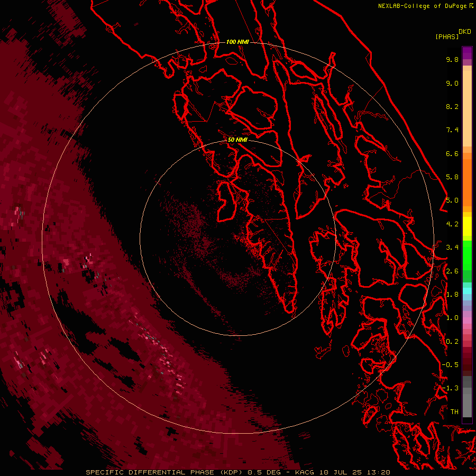Screen dimensions: 476x476
Task: Click the KACG station identifier in the caption
Action: click(306, 472)
